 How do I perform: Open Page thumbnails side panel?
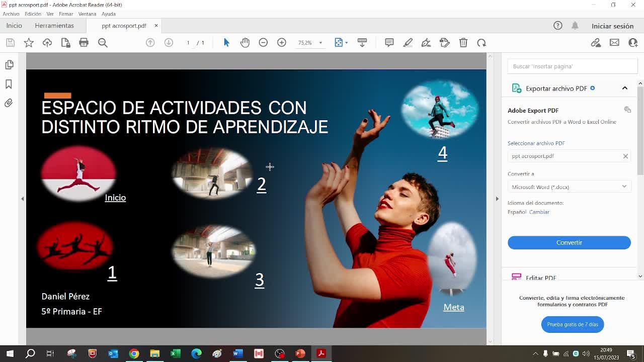pyautogui.click(x=9, y=65)
